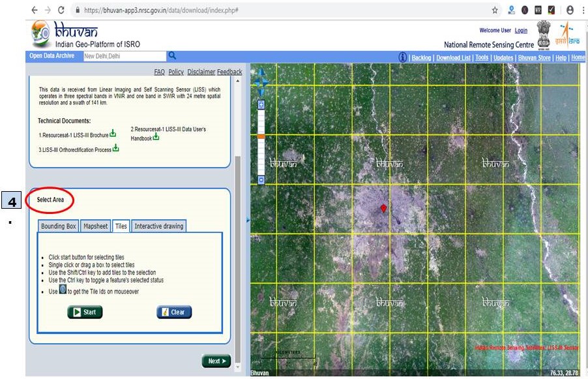The image size is (588, 379).
Task: Open the Updates link
Action: click(x=503, y=58)
